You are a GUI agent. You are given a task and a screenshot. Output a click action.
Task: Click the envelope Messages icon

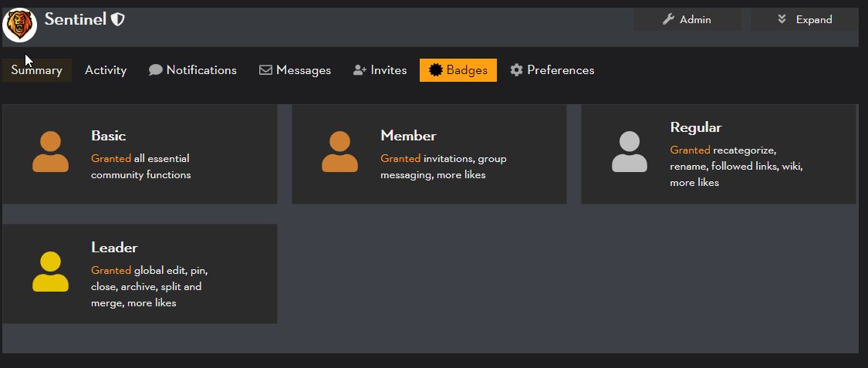(x=265, y=70)
